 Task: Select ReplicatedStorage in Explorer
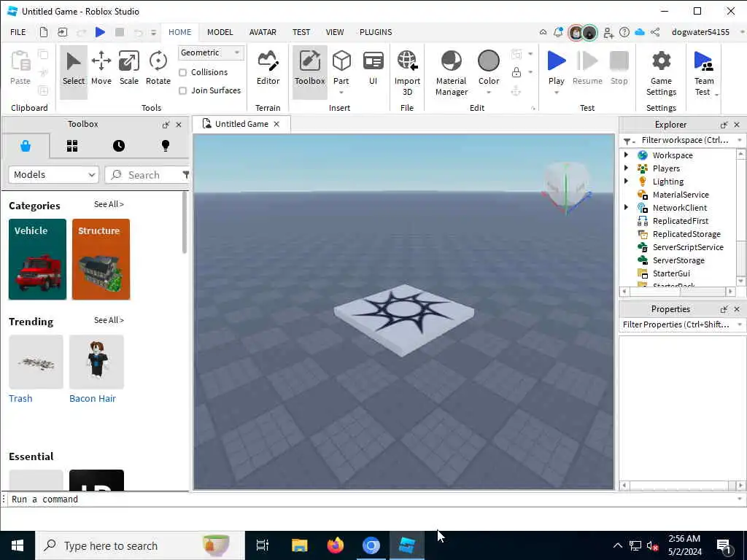[x=686, y=234]
